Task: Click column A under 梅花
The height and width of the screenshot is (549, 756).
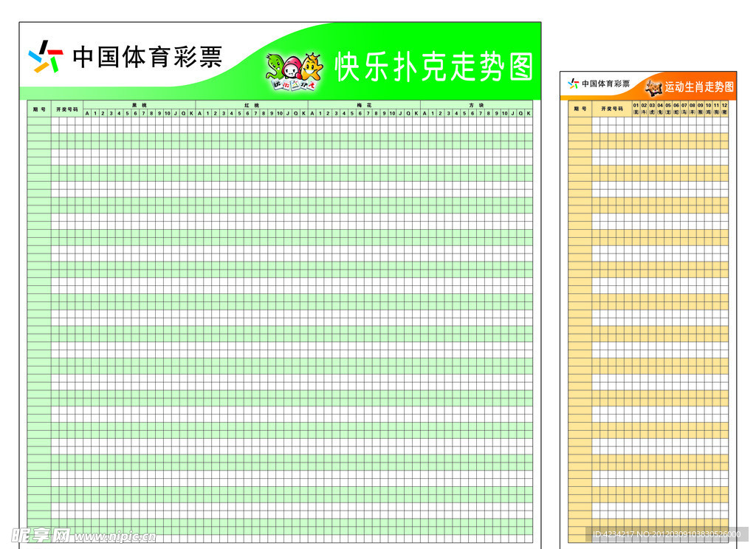Action: coord(312,113)
